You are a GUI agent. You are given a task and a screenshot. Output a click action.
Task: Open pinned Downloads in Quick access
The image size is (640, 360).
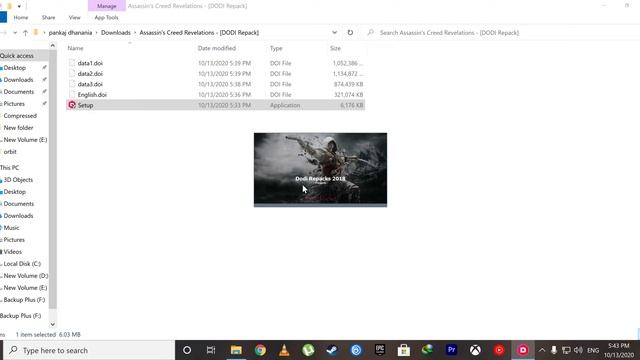tap(18, 80)
